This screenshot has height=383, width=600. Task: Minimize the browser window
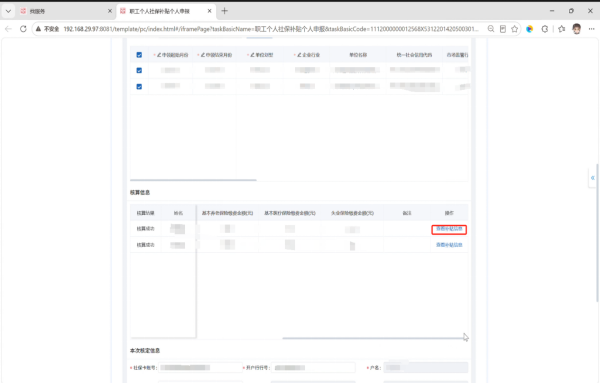(552, 11)
